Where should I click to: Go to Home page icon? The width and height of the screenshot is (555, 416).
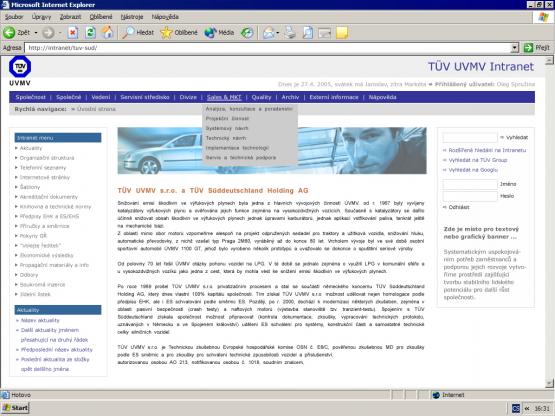point(108,32)
